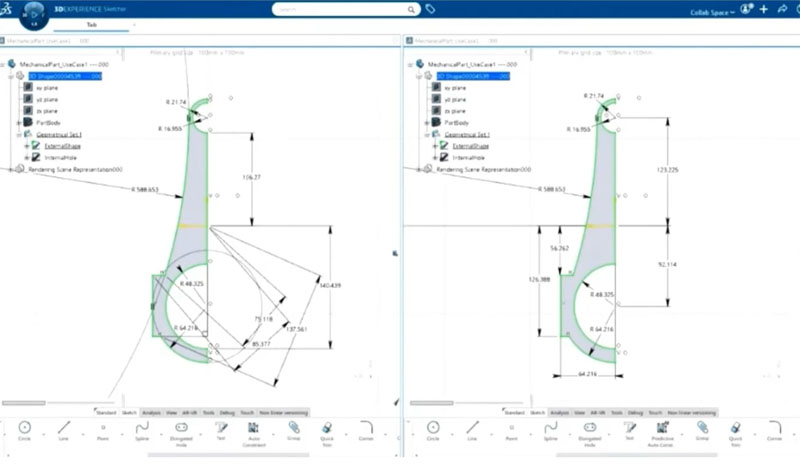Select MechanicalPart_UseCase1 root in left tree
The image size is (800, 464).
(x=64, y=64)
